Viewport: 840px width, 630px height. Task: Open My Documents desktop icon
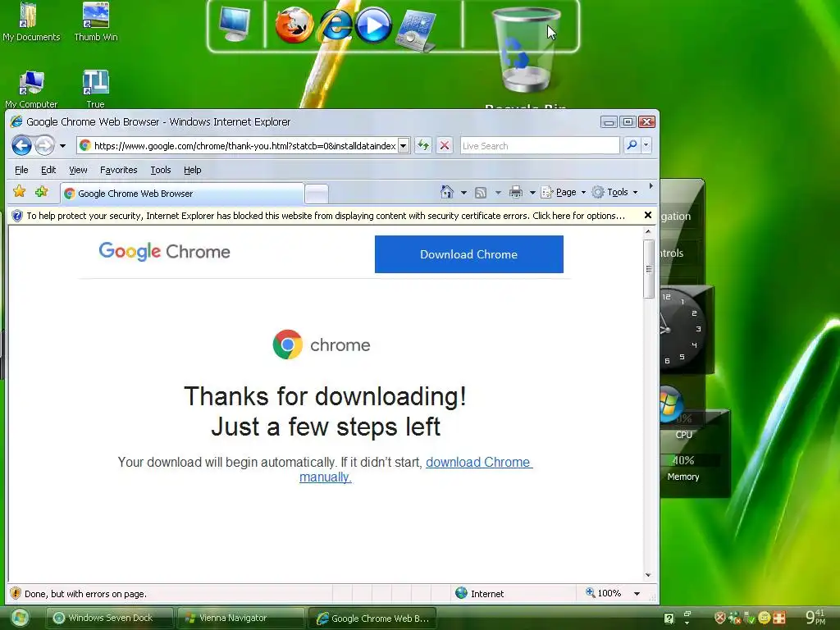click(31, 22)
